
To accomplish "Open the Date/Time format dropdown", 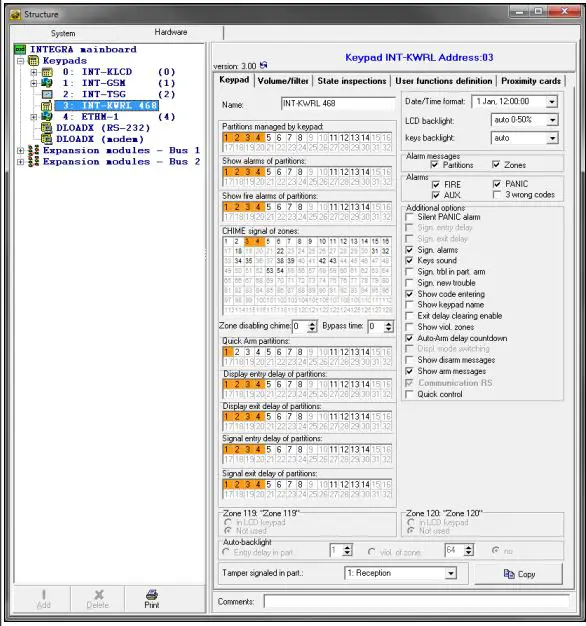I will click(x=552, y=102).
